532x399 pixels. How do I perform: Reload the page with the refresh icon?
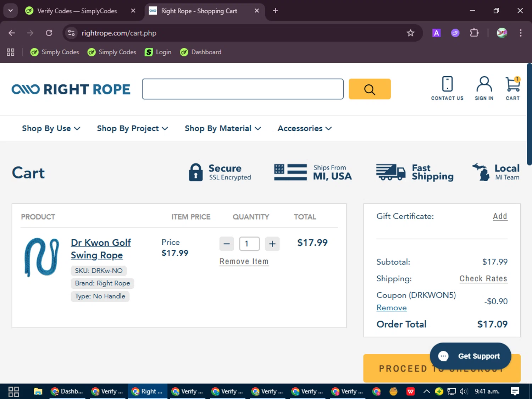[x=49, y=33]
